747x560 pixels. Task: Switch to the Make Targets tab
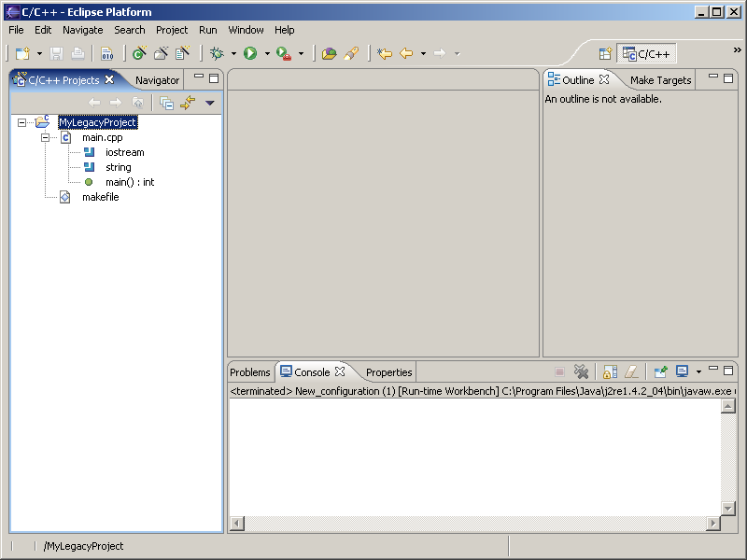(x=660, y=80)
